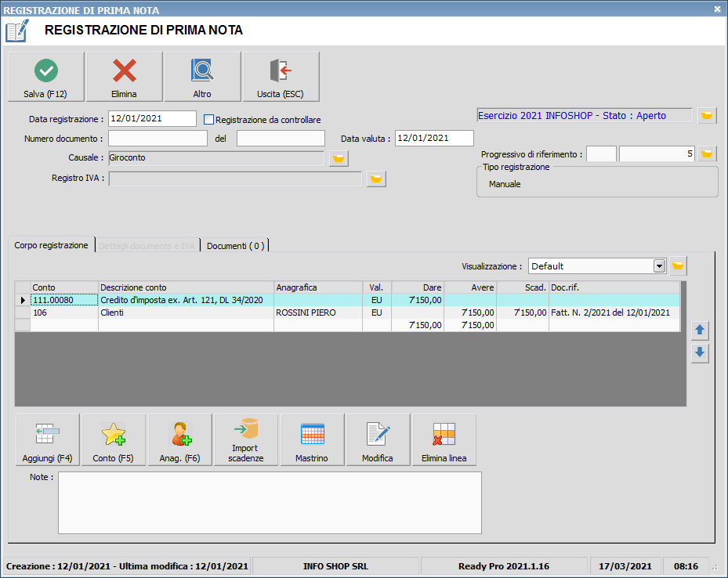Image resolution: width=728 pixels, height=578 pixels.
Task: Open the Esercizio 2021 folder lookup
Action: pyautogui.click(x=707, y=116)
